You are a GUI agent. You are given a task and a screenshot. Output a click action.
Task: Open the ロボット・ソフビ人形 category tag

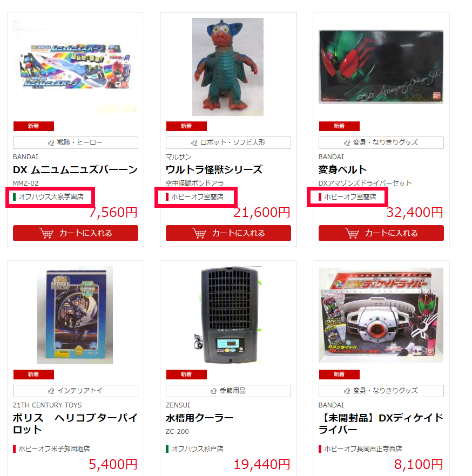point(228,142)
